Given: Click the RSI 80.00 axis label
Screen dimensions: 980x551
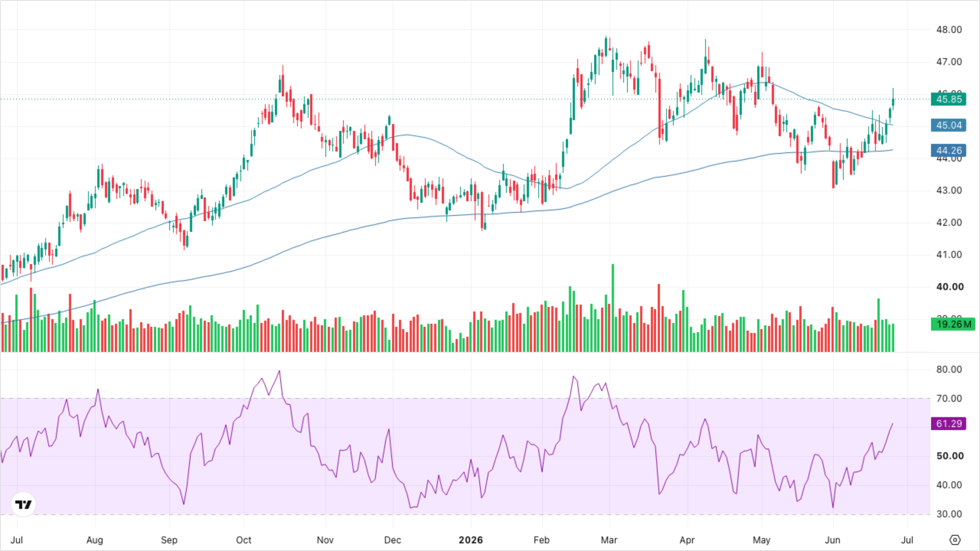Looking at the screenshot, I should pyautogui.click(x=949, y=369).
